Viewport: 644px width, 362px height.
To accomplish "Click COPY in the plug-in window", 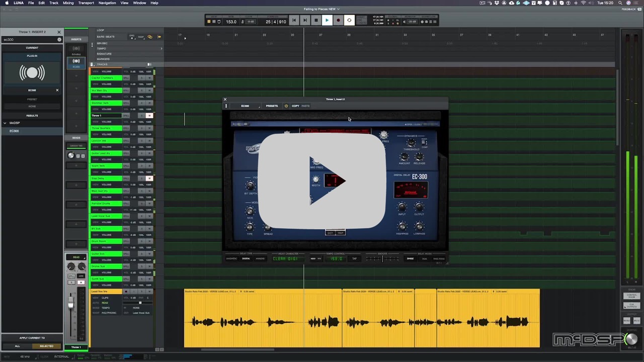I will click(x=295, y=106).
